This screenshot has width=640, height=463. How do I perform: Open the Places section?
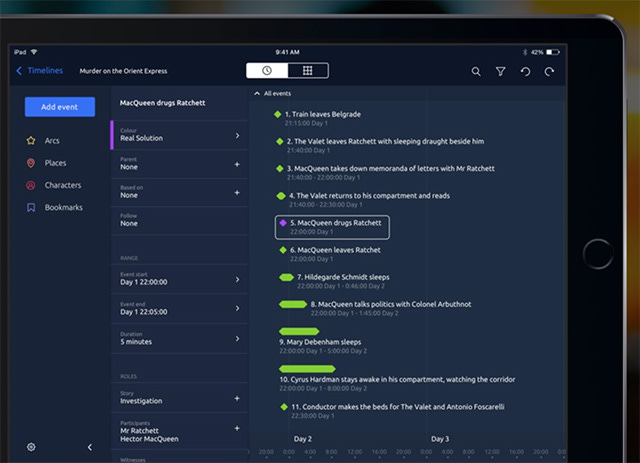(55, 163)
